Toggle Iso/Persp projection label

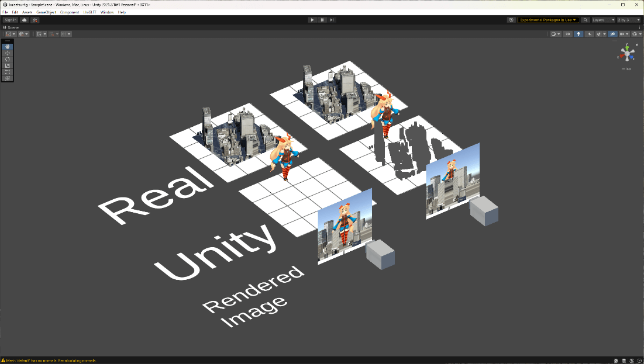coord(627,69)
